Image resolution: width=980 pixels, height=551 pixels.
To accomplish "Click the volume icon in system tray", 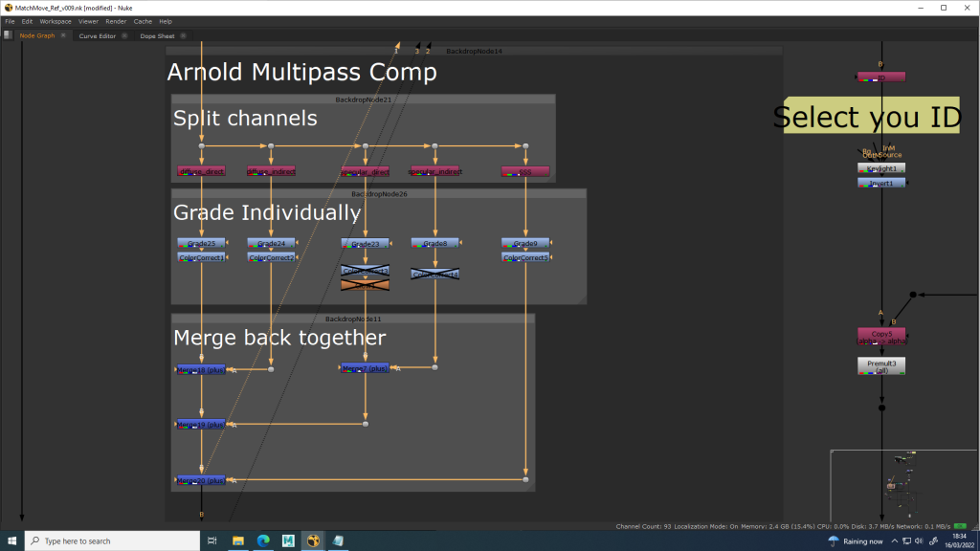I will coord(919,541).
